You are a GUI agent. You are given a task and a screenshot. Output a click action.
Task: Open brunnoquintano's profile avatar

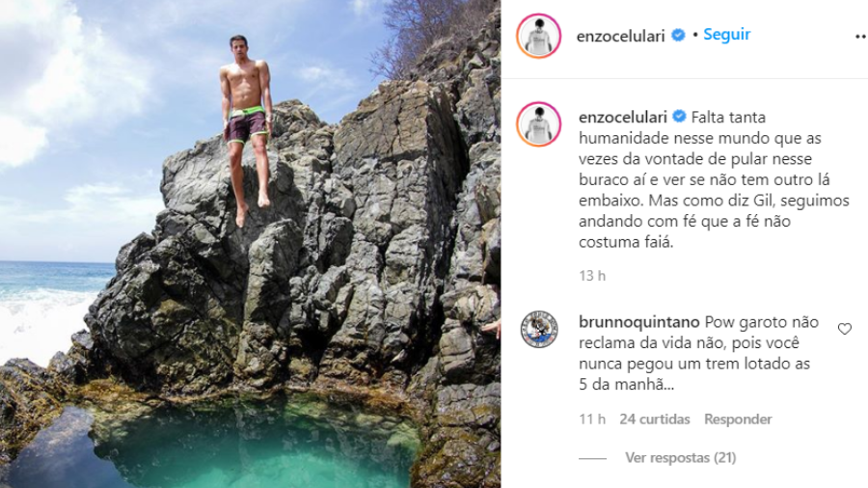click(x=539, y=329)
